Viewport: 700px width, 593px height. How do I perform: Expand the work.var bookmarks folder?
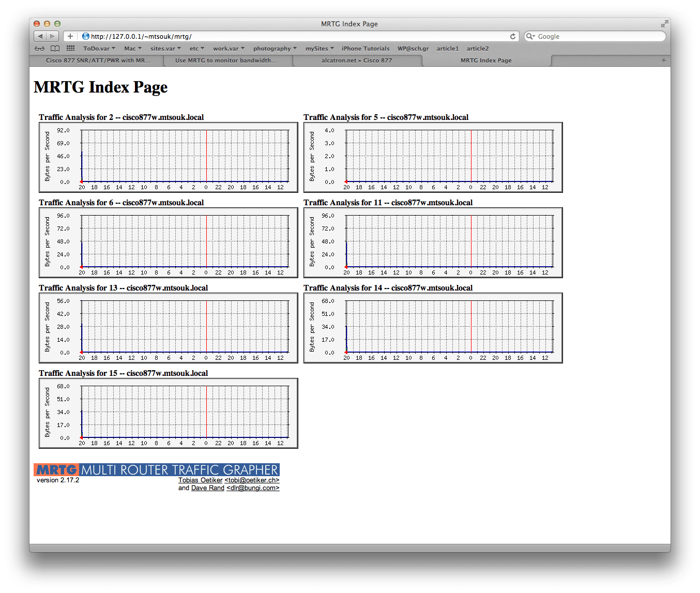229,49
